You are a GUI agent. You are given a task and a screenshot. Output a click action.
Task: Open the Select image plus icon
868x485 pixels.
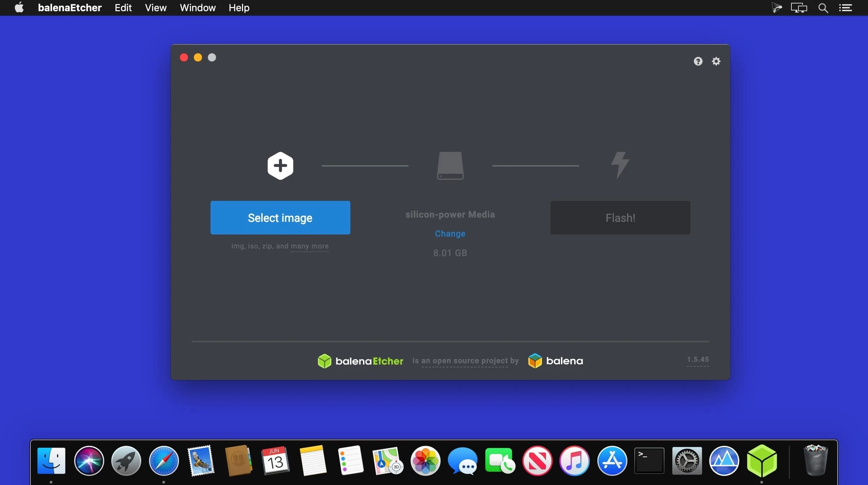[x=280, y=165]
